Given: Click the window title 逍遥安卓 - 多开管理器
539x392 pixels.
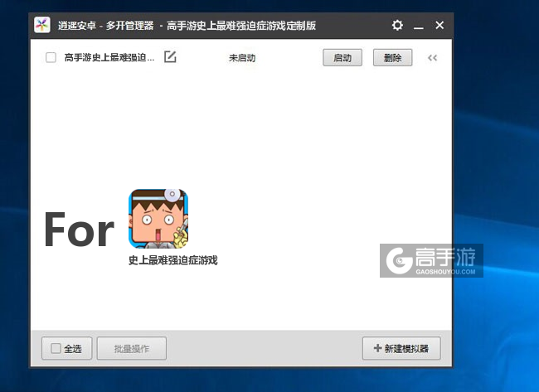Looking at the screenshot, I should pyautogui.click(x=105, y=26).
